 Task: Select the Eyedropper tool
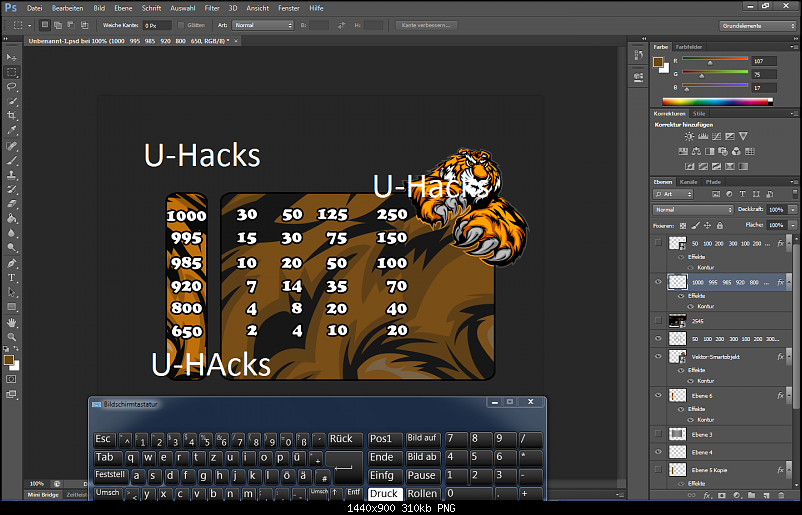[x=12, y=130]
